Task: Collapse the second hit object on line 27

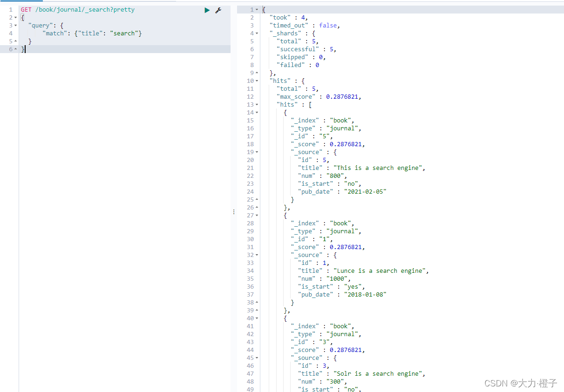Action: click(257, 215)
